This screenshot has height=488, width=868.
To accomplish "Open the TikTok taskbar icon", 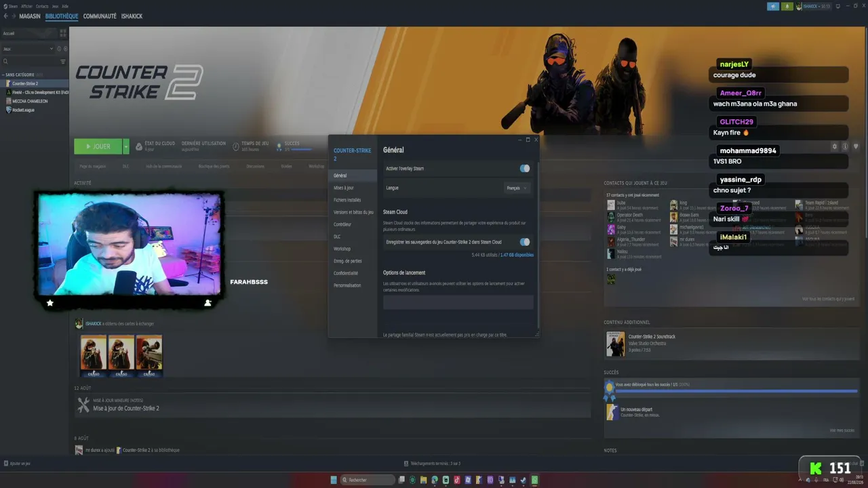I will point(457,480).
